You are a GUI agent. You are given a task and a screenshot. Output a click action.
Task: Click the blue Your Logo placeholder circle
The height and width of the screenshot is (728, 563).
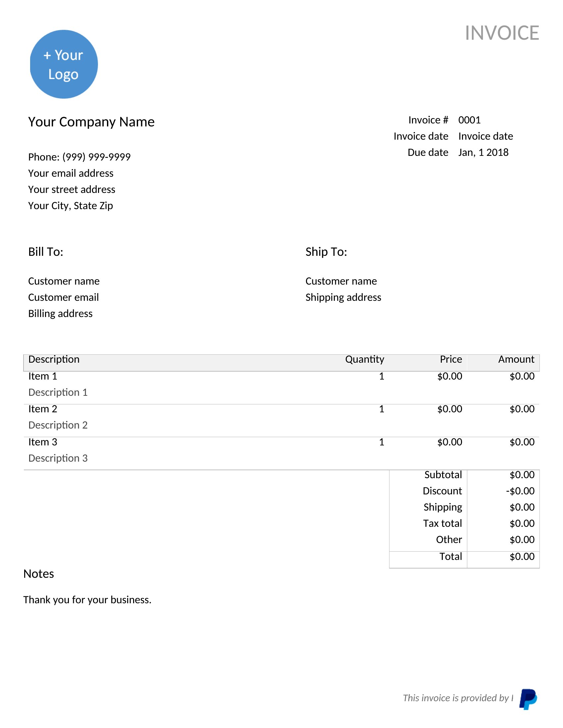[x=64, y=64]
